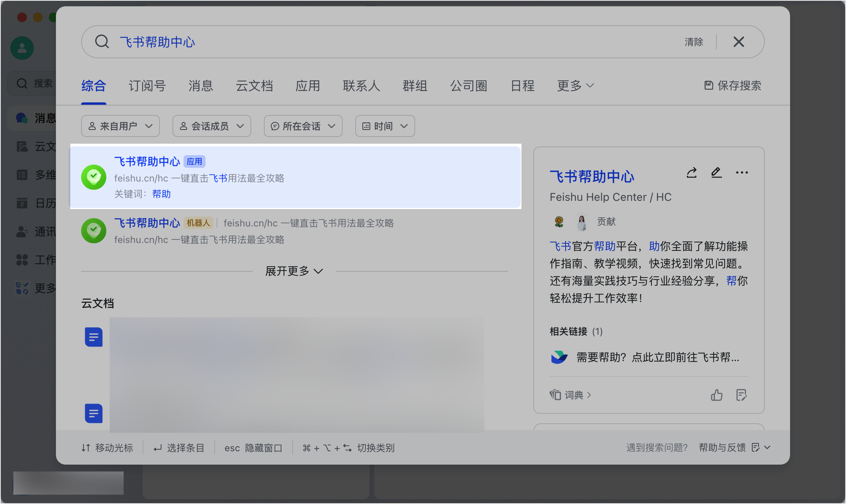Click the 飞书帮助中心 card title
This screenshot has height=504, width=846.
tap(592, 176)
